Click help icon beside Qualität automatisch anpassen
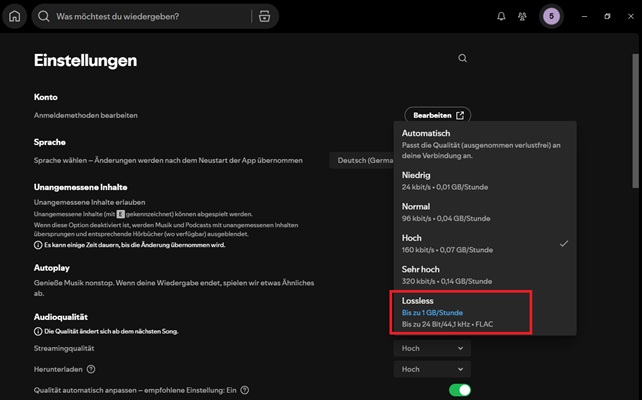Image resolution: width=642 pixels, height=400 pixels. (245, 390)
